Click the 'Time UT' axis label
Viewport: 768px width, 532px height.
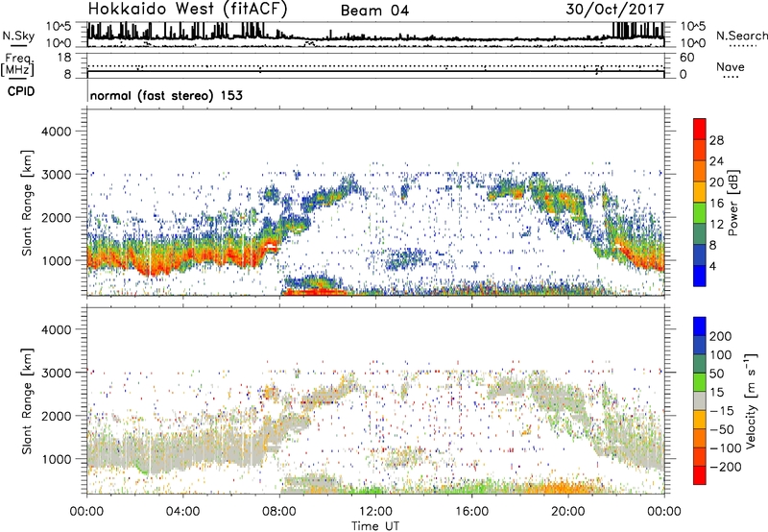click(375, 526)
